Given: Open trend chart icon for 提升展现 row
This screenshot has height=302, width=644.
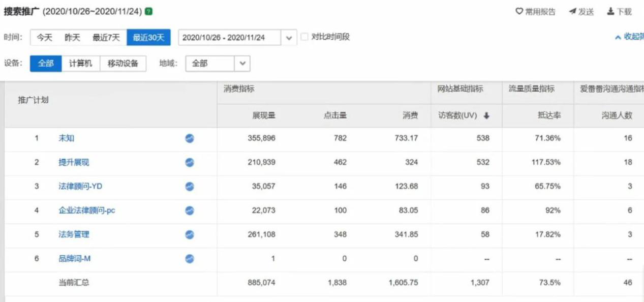Looking at the screenshot, I should (190, 162).
